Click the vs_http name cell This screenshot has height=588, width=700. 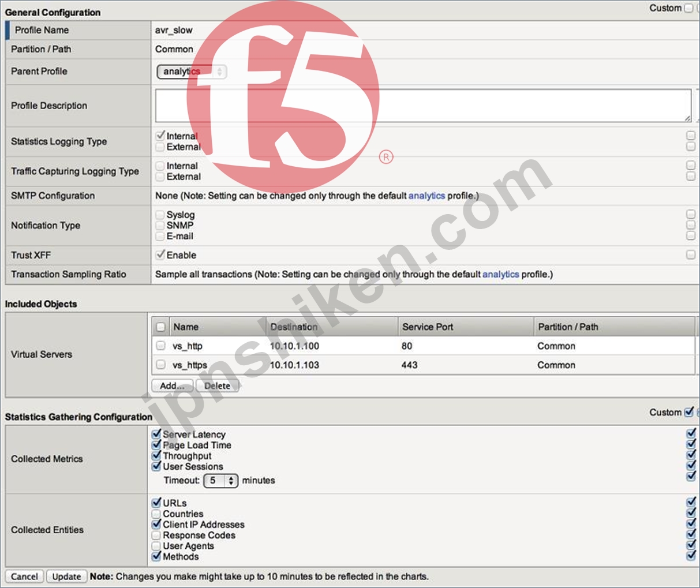tap(188, 346)
